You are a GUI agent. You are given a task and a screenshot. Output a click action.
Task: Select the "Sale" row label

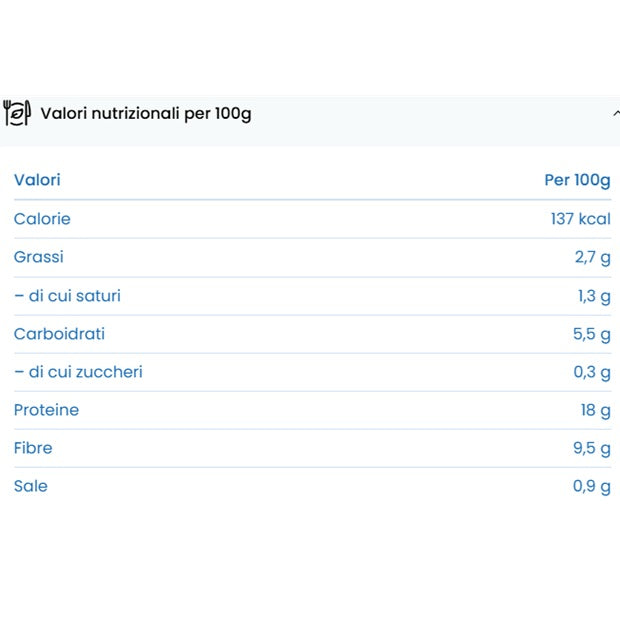[31, 486]
